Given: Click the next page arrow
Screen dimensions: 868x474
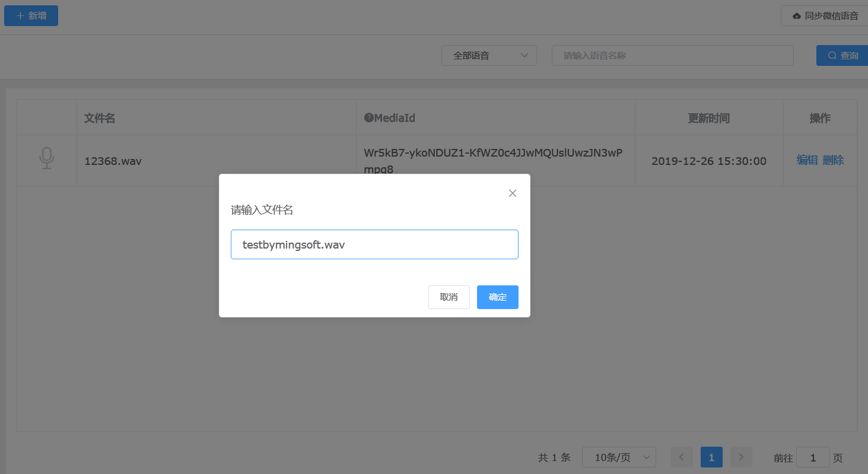Looking at the screenshot, I should click(x=741, y=457).
